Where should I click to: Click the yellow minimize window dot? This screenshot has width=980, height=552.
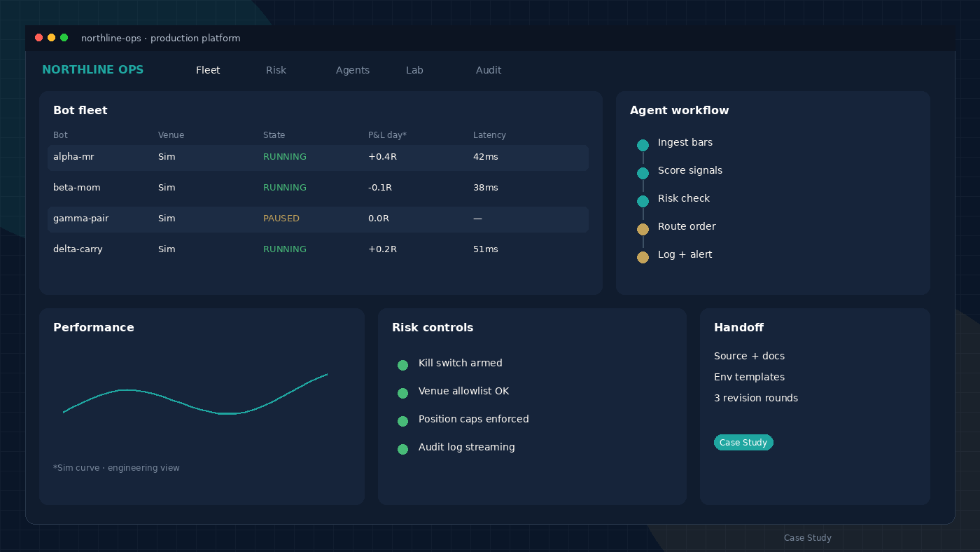pos(51,38)
